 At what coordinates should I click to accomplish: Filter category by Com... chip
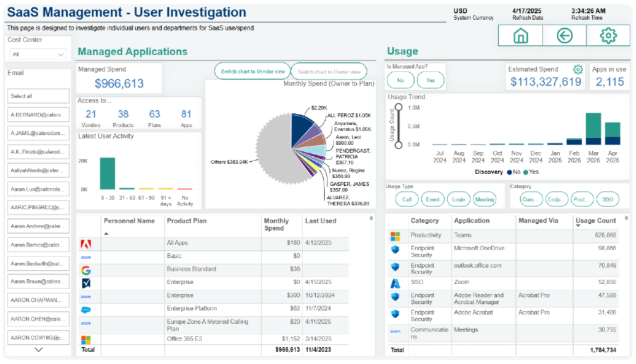(531, 199)
